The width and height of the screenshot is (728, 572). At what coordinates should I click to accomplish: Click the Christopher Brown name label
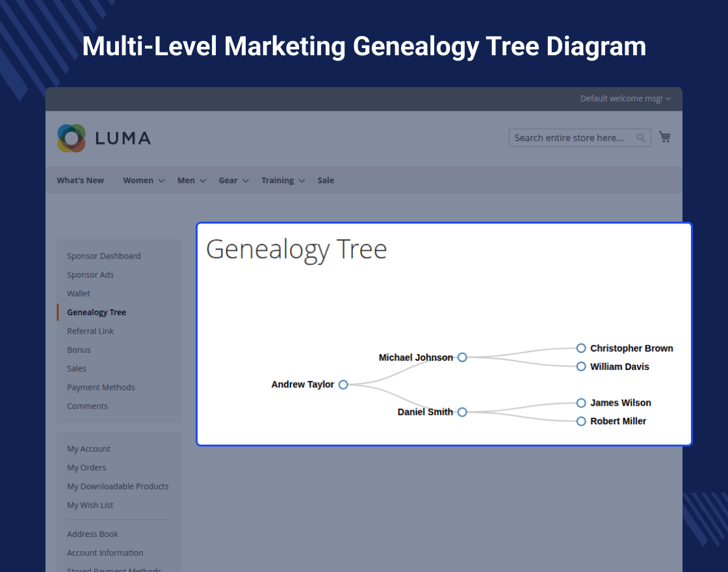[x=631, y=348]
